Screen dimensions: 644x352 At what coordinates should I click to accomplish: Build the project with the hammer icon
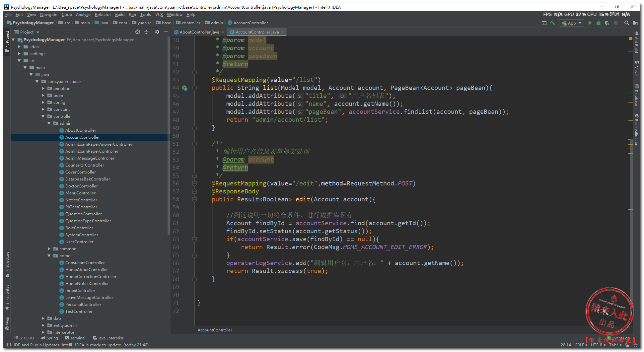552,23
